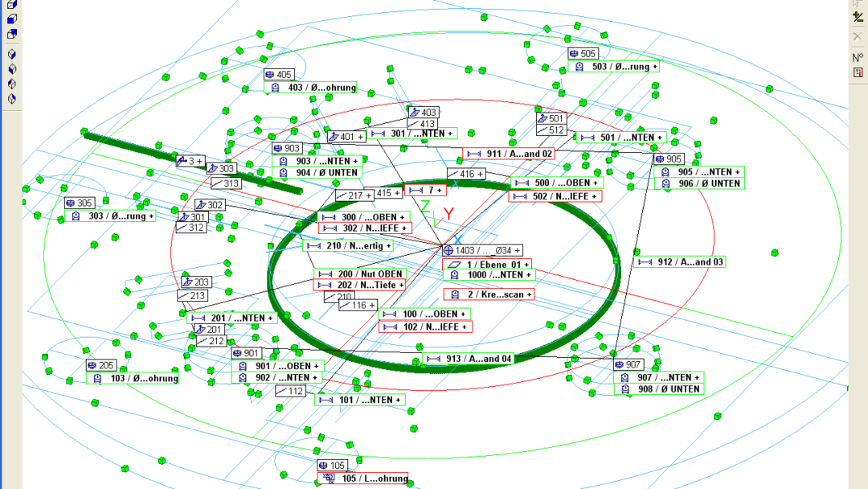Expand the 416 feature label
The height and width of the screenshot is (489, 868).
pyautogui.click(x=481, y=174)
